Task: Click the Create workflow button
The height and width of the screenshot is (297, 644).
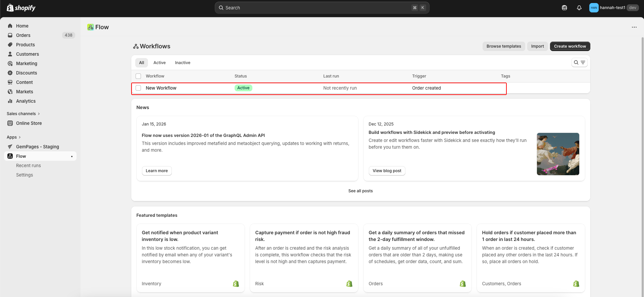Action: (x=570, y=46)
